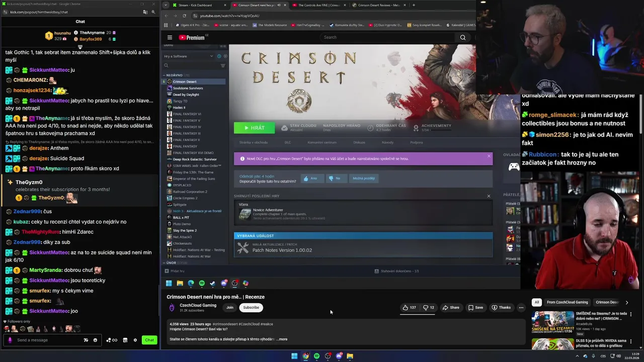Click the Steam library filter options icon
Image resolution: width=644 pixels, height=362 pixels.
(223, 65)
